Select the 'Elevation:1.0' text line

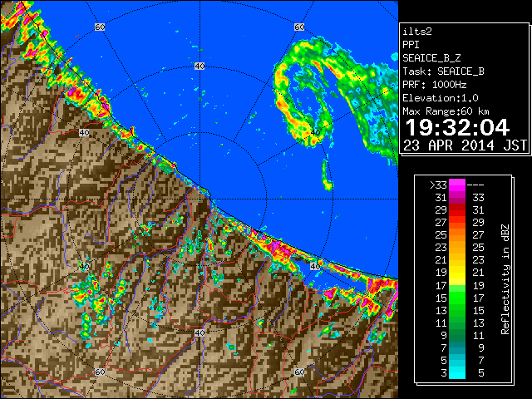pyautogui.click(x=441, y=98)
